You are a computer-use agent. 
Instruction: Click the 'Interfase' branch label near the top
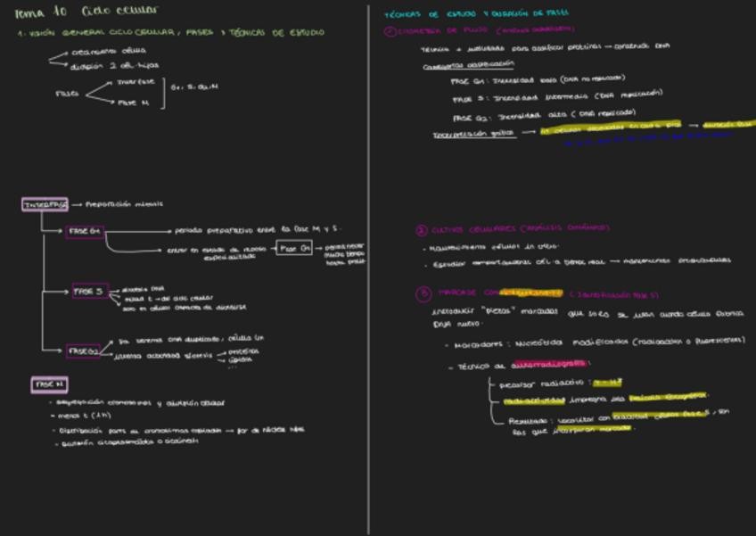click(x=136, y=82)
